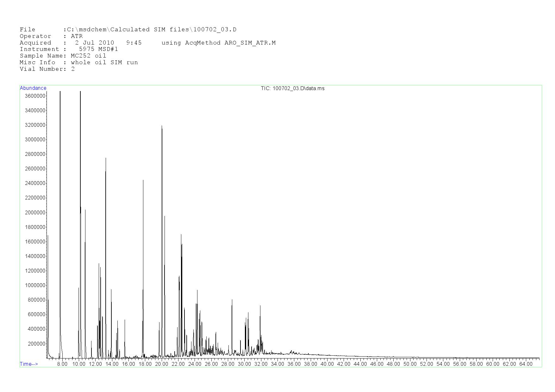
Task: Click the 3600000 abundance tick label
Action: [35, 96]
